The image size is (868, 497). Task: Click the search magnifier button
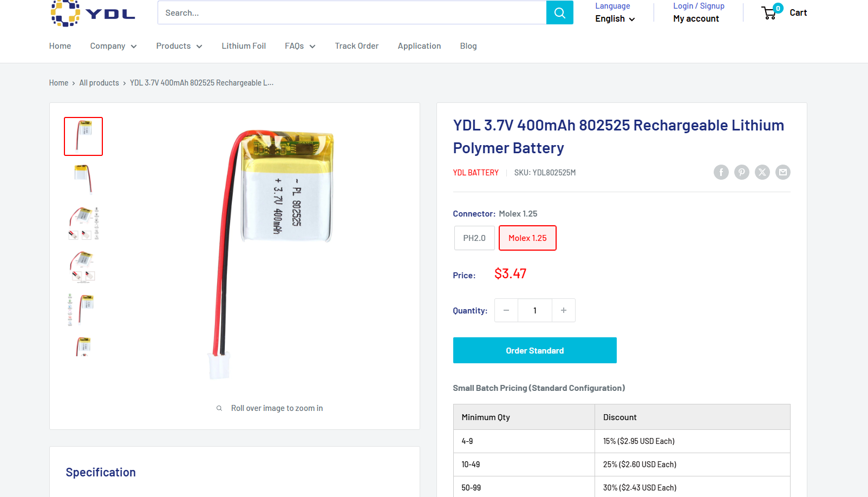point(560,12)
